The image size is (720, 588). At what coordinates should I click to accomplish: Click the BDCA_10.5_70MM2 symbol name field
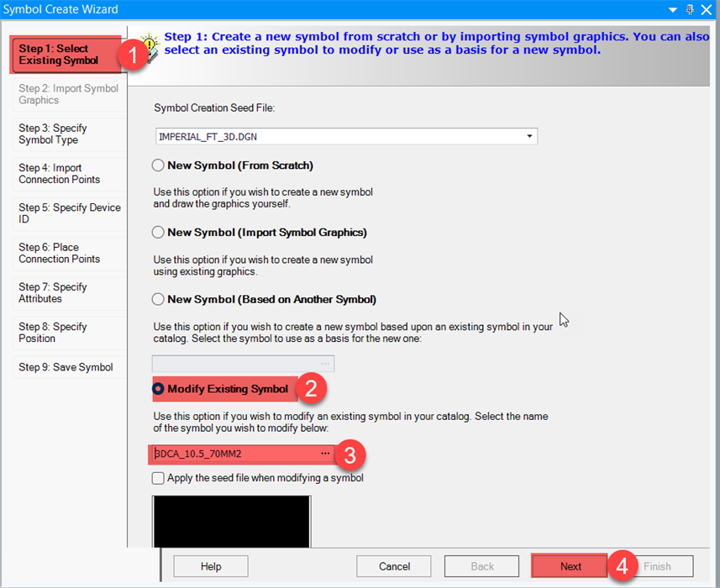pos(243,454)
